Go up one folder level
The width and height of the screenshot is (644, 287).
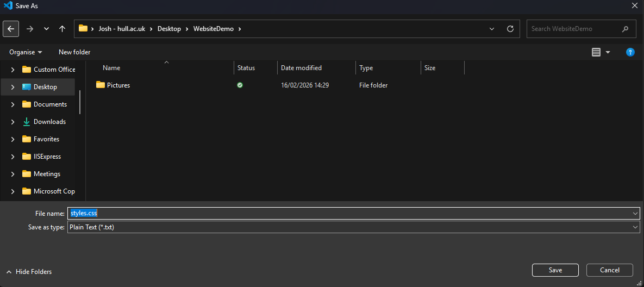coord(62,29)
